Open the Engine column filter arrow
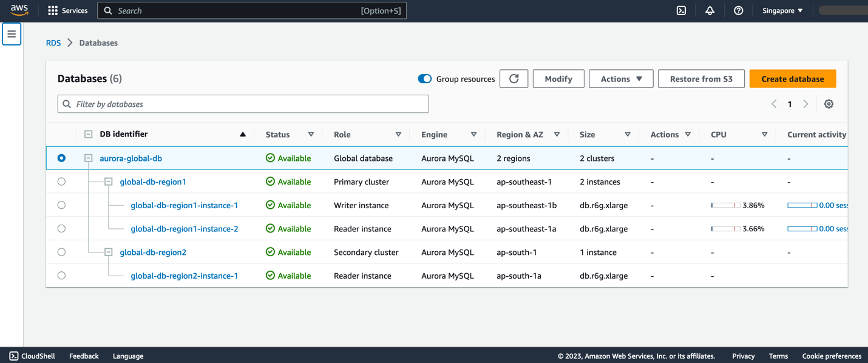Image resolution: width=868 pixels, height=363 pixels. pyautogui.click(x=473, y=134)
